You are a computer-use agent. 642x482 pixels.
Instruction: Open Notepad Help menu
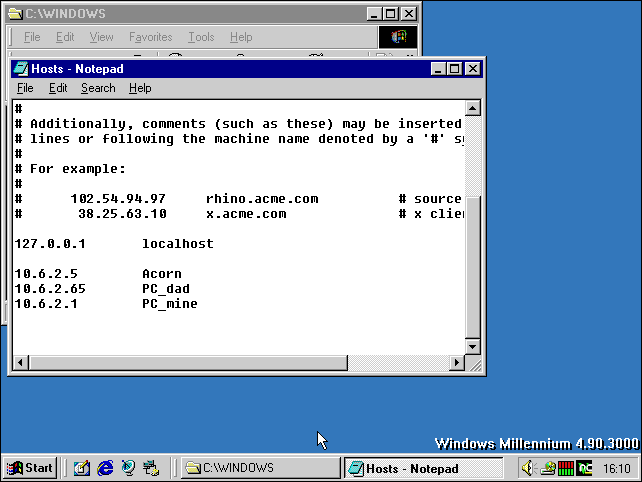[140, 88]
